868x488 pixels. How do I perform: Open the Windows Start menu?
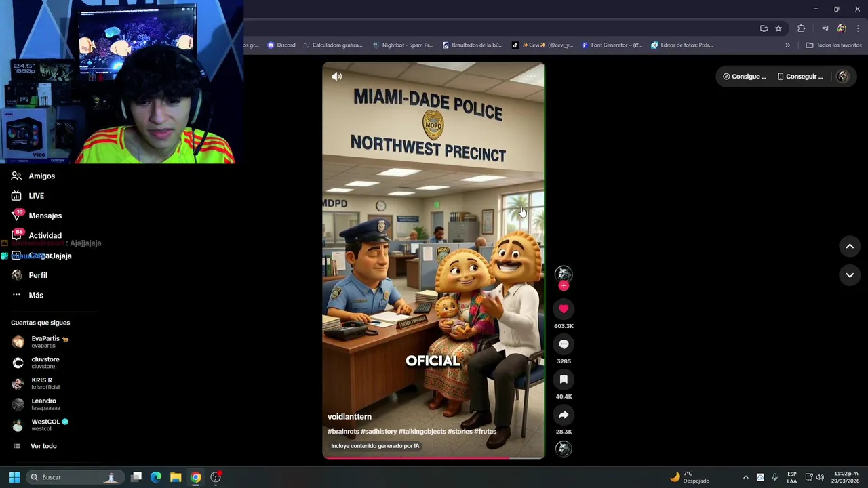[14, 477]
